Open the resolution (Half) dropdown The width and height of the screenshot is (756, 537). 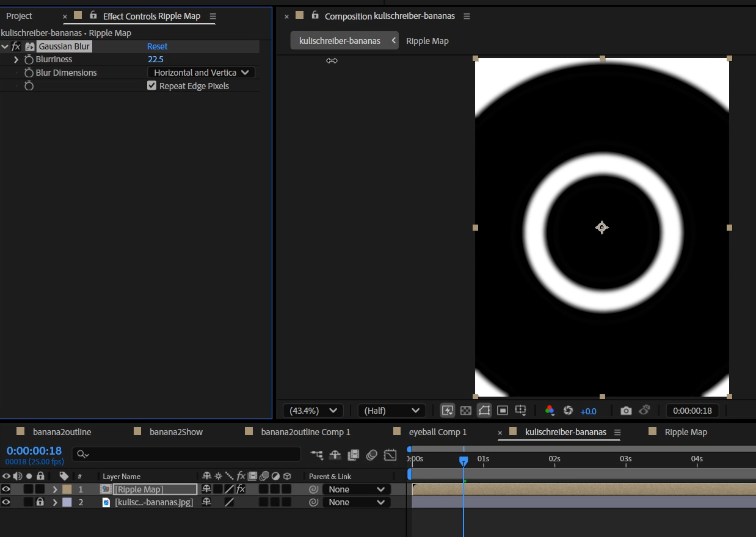pos(391,411)
